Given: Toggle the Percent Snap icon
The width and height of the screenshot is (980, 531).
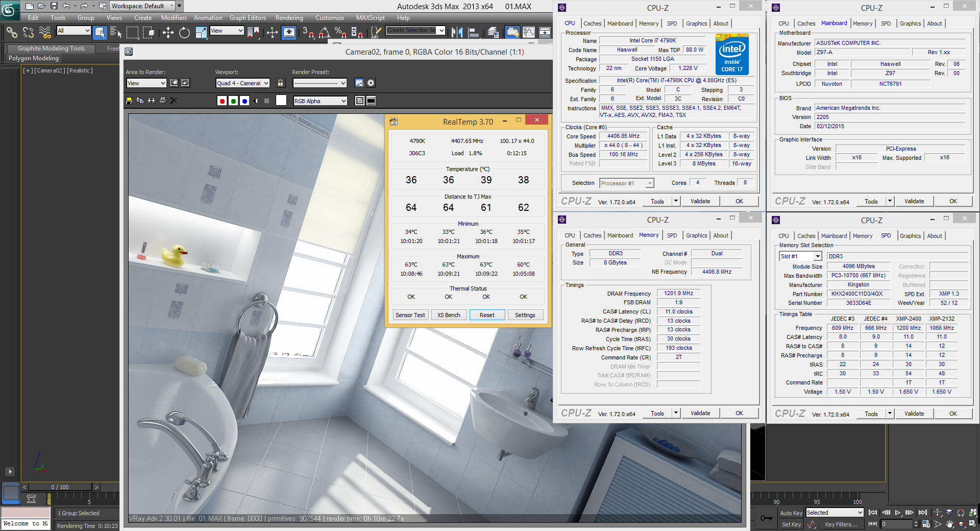Looking at the screenshot, I should (x=340, y=33).
